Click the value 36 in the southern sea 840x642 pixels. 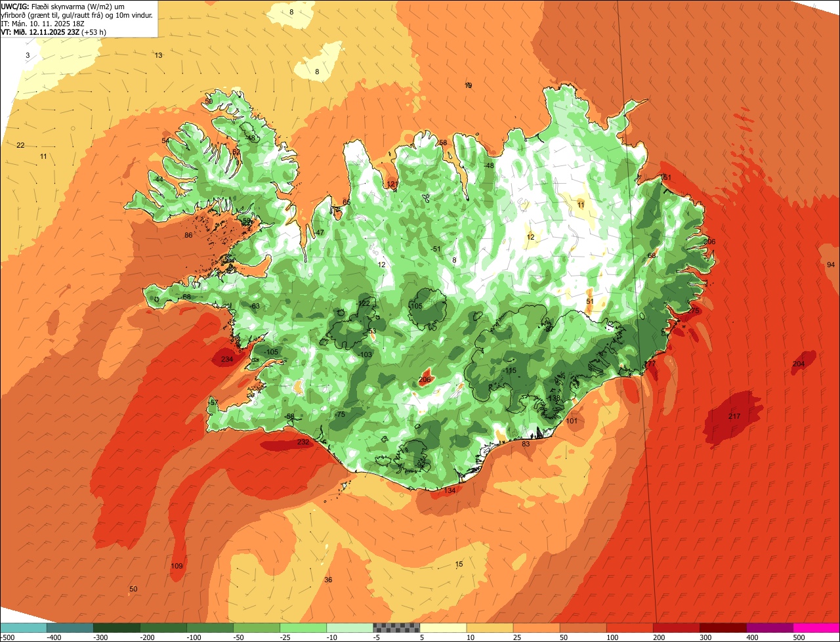click(328, 580)
